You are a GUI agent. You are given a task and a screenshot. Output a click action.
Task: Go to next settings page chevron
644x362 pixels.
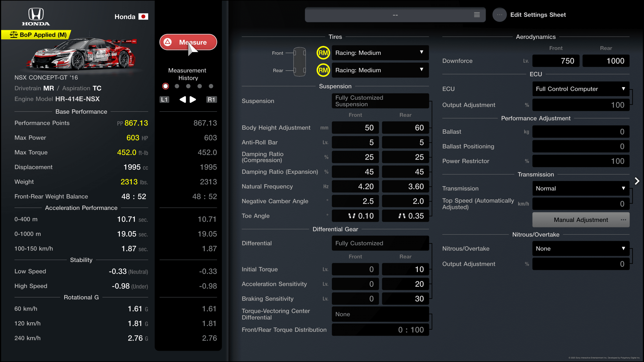pyautogui.click(x=637, y=181)
